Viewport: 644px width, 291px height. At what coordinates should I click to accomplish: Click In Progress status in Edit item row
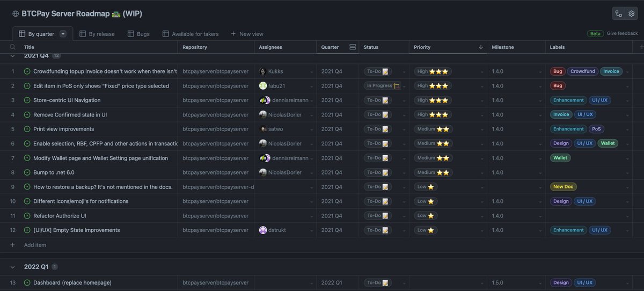click(x=383, y=86)
